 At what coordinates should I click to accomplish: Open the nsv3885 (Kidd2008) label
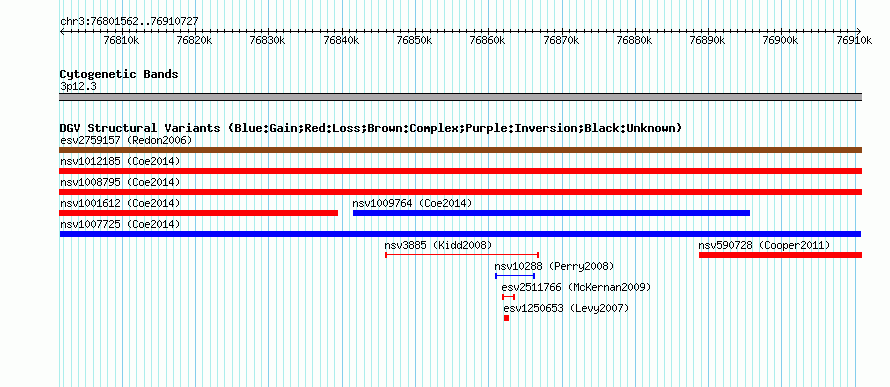point(438,245)
